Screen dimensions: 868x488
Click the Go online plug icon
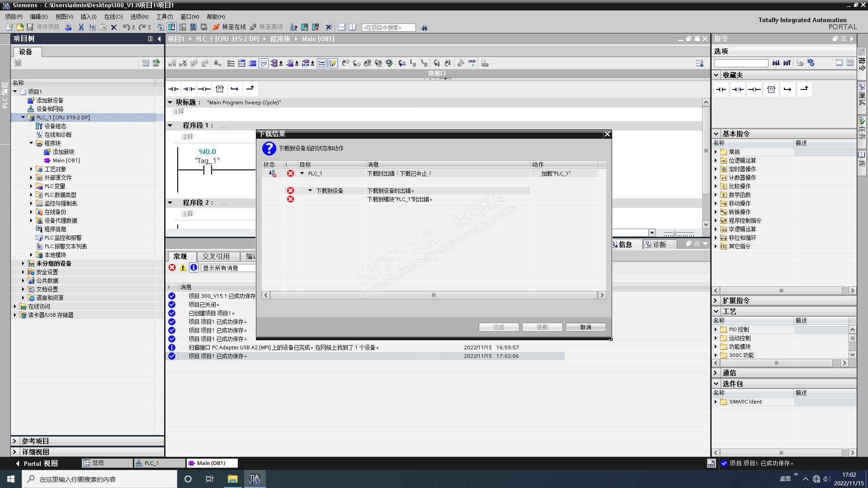pyautogui.click(x=216, y=27)
